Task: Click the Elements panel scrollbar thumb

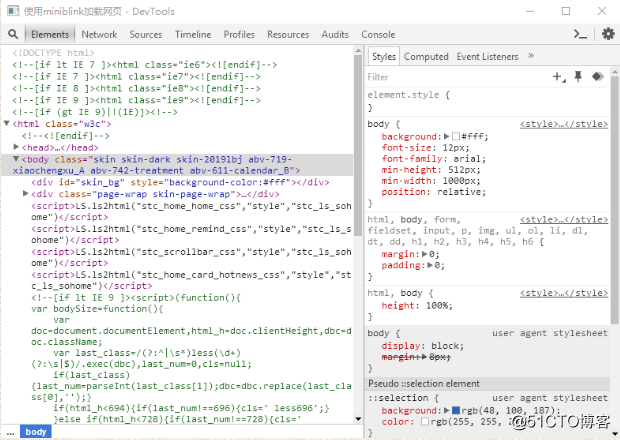Action: click(x=358, y=146)
